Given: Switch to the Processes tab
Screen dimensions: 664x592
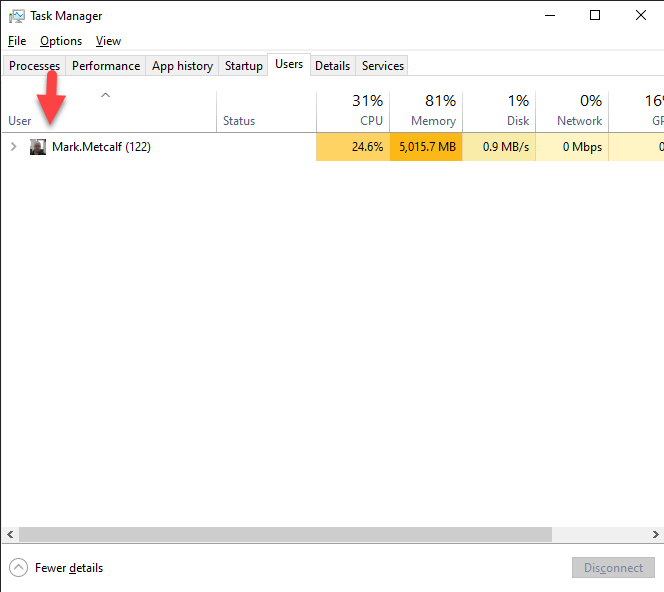Looking at the screenshot, I should 34,66.
